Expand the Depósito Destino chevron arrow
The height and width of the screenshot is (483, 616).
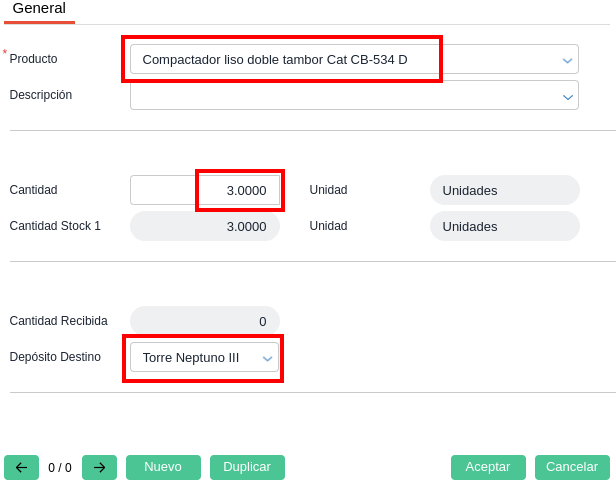pos(267,358)
